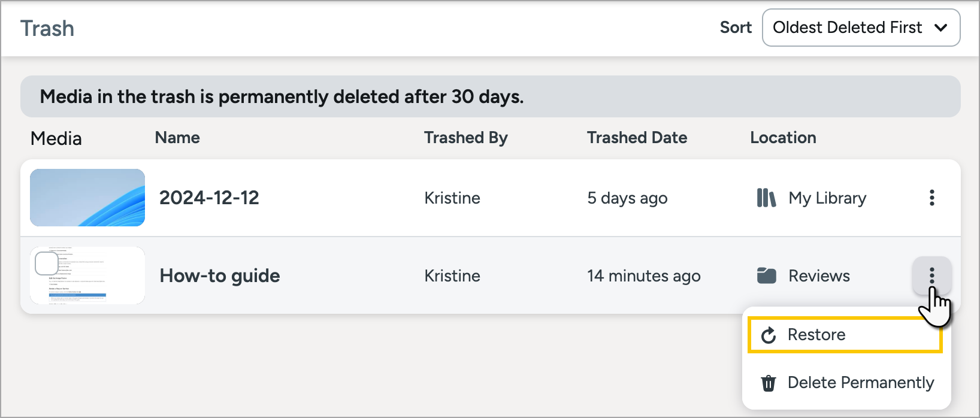Image resolution: width=980 pixels, height=418 pixels.
Task: Choose Restore from the context menu
Action: pos(845,335)
